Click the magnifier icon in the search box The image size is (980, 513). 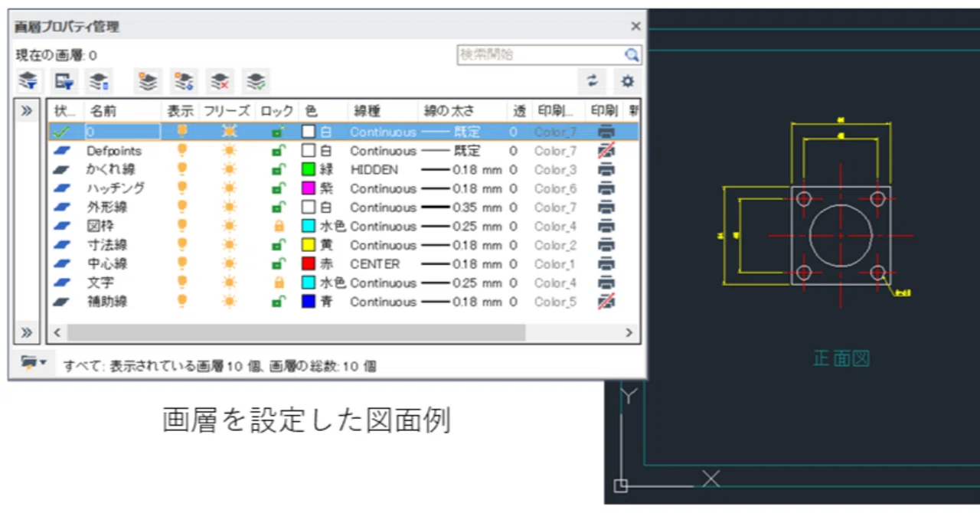632,54
